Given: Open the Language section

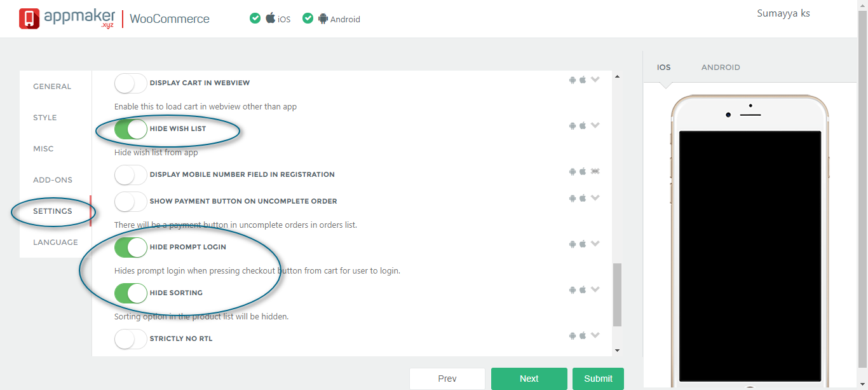Looking at the screenshot, I should [x=55, y=242].
